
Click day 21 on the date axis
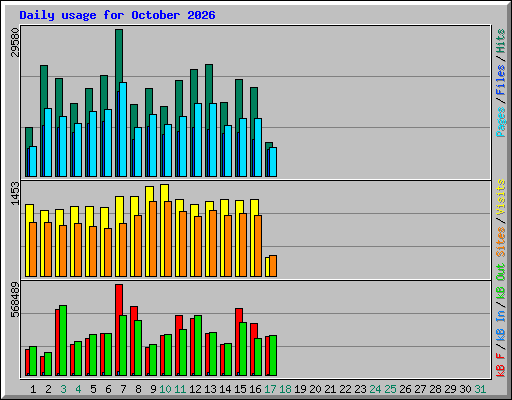330,389
